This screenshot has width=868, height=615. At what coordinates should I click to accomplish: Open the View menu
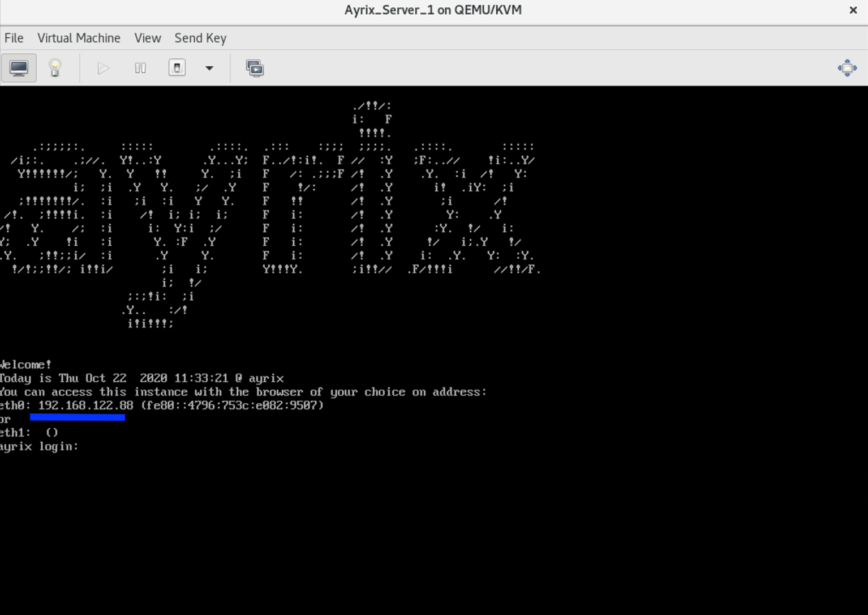click(x=148, y=38)
